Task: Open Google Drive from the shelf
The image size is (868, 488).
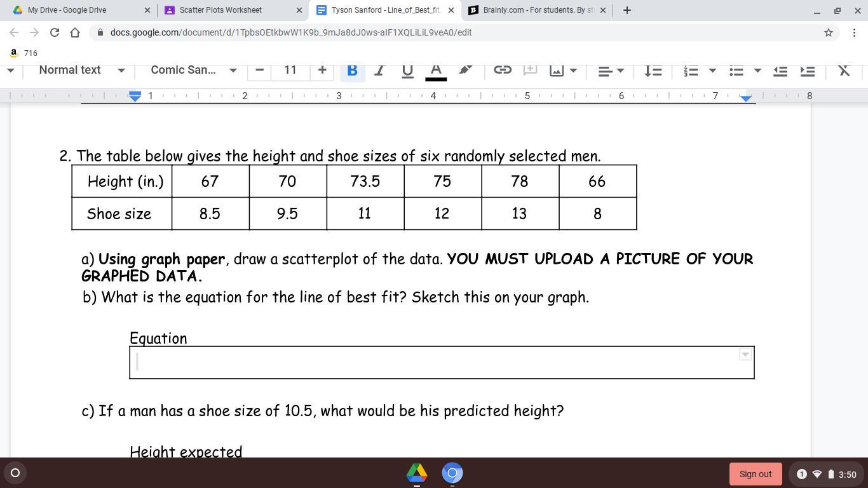Action: coord(417,473)
